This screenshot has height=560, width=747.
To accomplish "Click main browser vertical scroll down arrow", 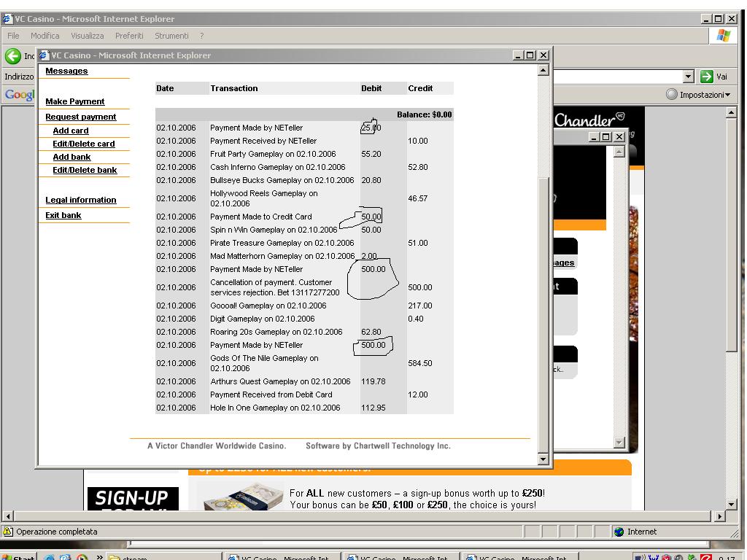I will point(731,505).
